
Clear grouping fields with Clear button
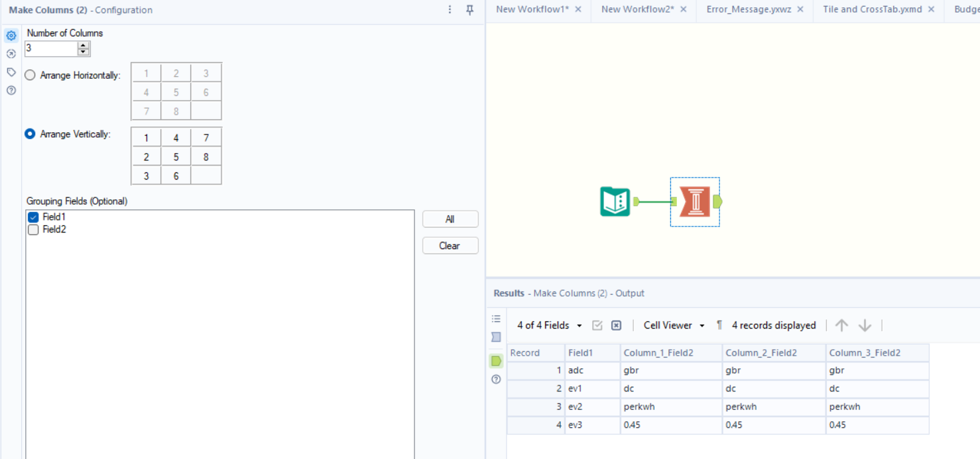450,245
